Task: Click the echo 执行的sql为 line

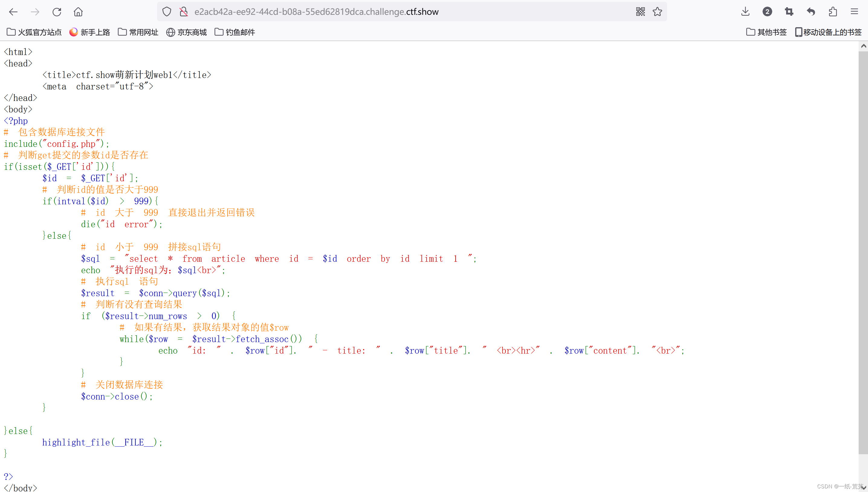Action: [x=153, y=270]
